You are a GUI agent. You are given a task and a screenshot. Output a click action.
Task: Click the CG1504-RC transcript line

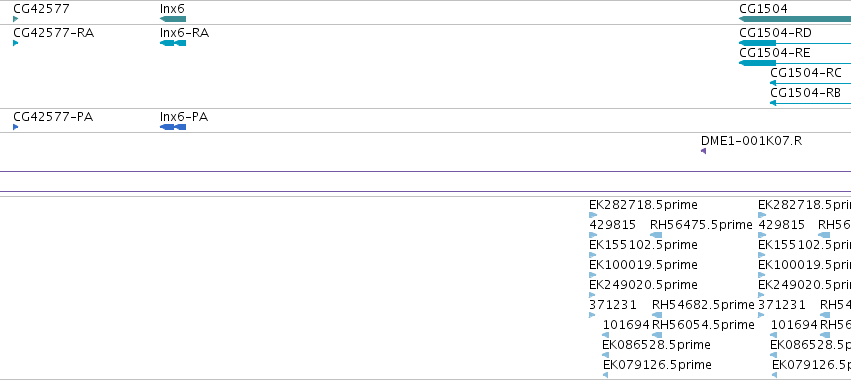pyautogui.click(x=810, y=83)
